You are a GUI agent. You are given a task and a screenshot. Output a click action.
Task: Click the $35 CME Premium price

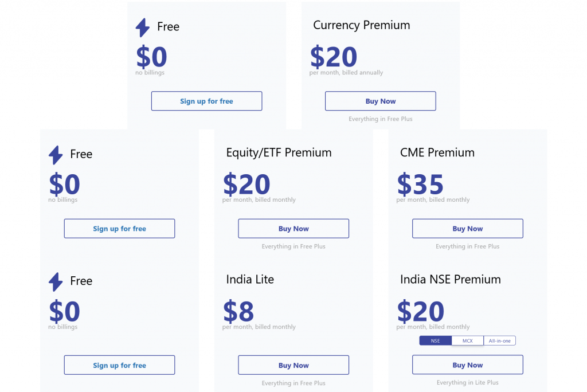(x=420, y=184)
